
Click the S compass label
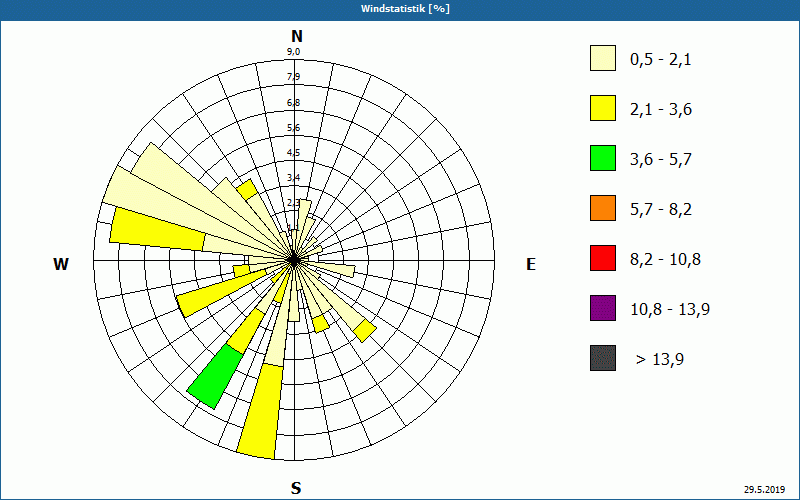296,488
